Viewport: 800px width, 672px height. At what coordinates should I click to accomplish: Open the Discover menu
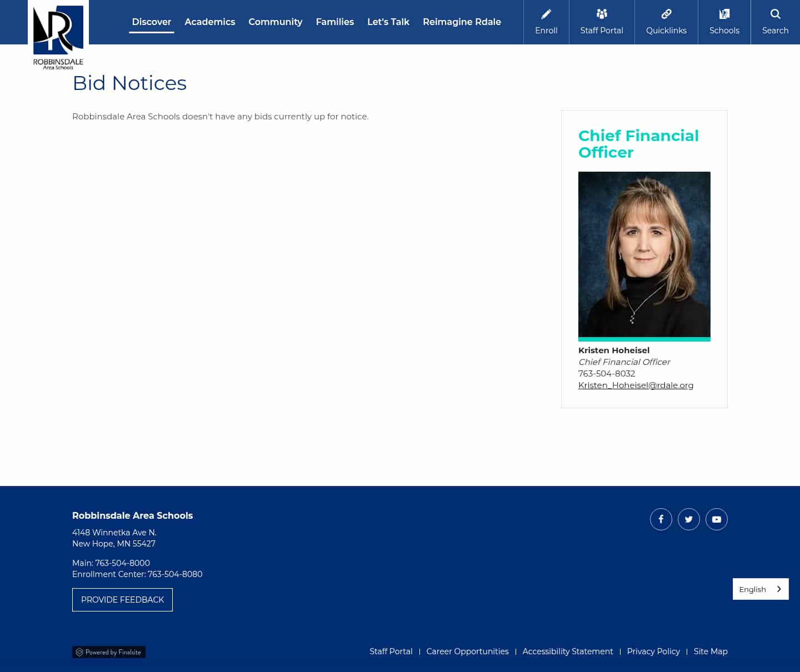pyautogui.click(x=152, y=22)
